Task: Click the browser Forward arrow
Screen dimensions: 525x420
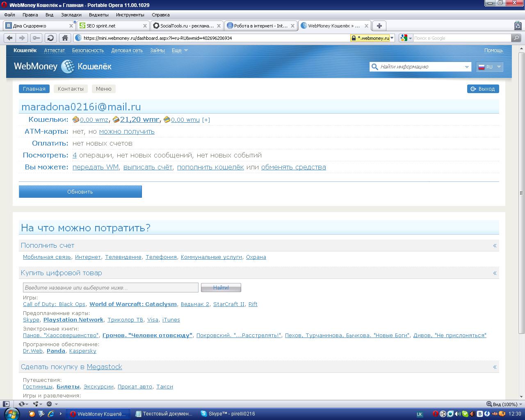Action: 22,38
